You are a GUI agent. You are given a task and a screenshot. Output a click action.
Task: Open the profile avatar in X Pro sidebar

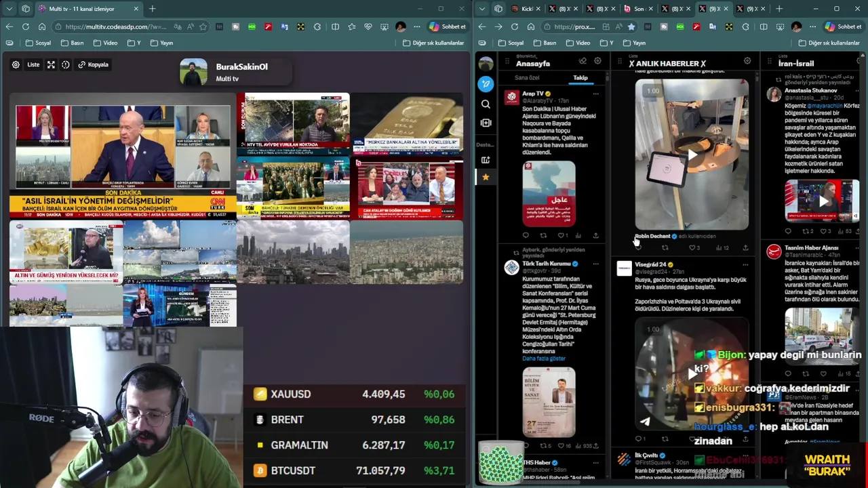(486, 64)
